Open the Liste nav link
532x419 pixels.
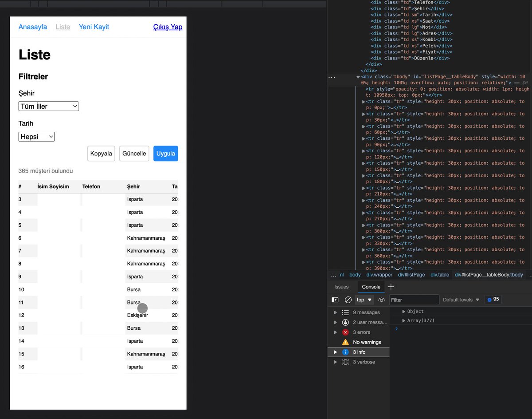(63, 27)
